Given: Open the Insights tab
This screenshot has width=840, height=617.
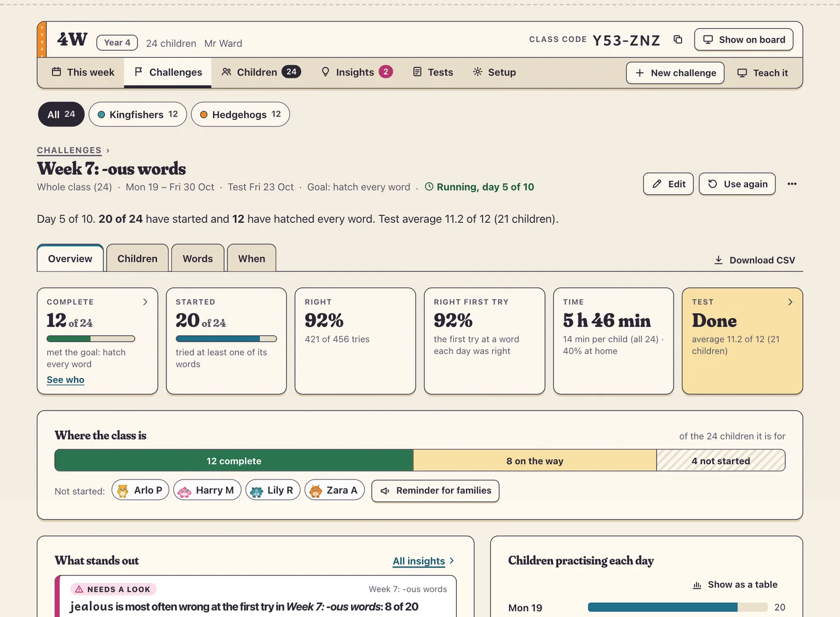Looking at the screenshot, I should tap(356, 72).
